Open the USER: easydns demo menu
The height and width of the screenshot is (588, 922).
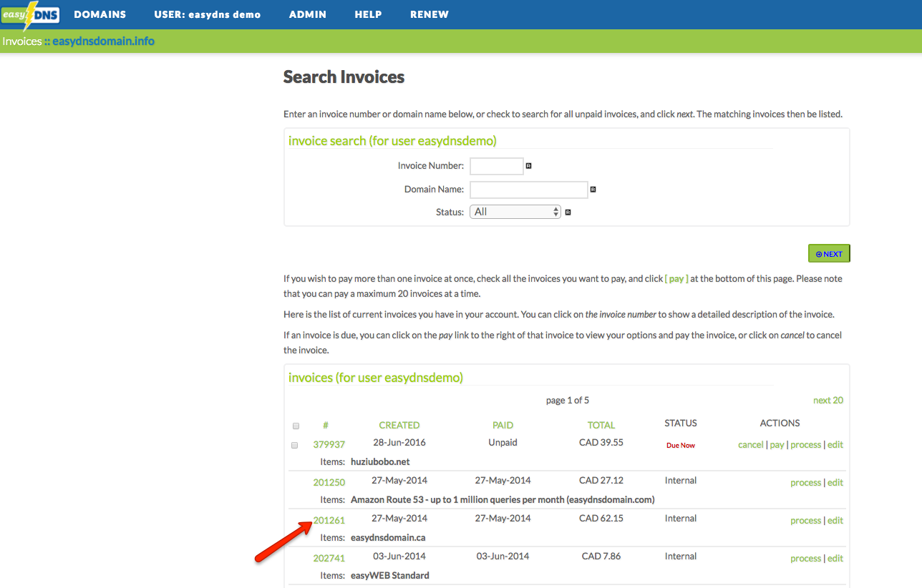click(208, 14)
